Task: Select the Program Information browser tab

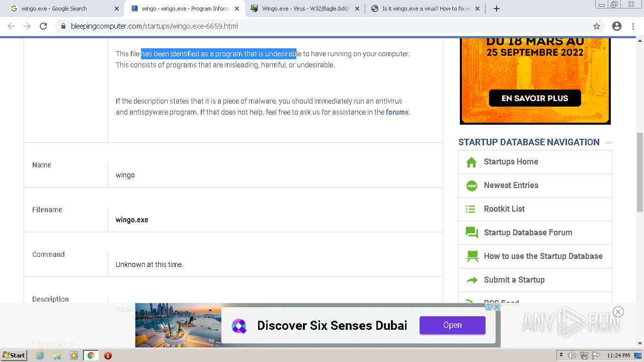Action: tap(185, 9)
